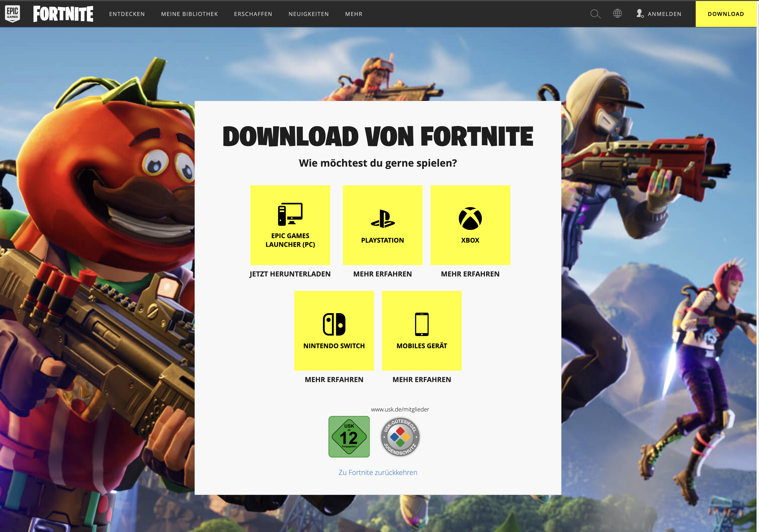The width and height of the screenshot is (759, 532).
Task: Click the globe language selector icon
Action: [x=617, y=13]
